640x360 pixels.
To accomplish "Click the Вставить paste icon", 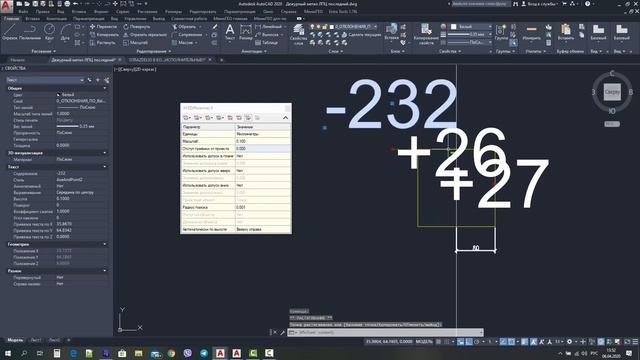I will point(565,33).
